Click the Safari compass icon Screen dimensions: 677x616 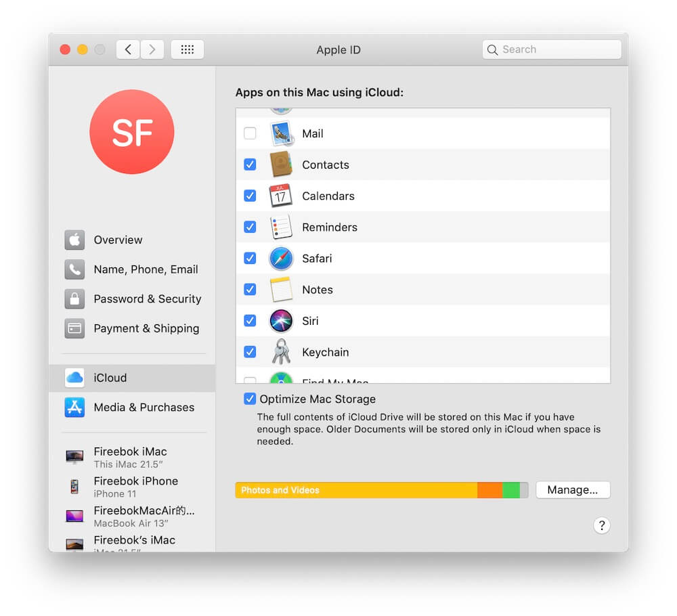[x=281, y=258]
